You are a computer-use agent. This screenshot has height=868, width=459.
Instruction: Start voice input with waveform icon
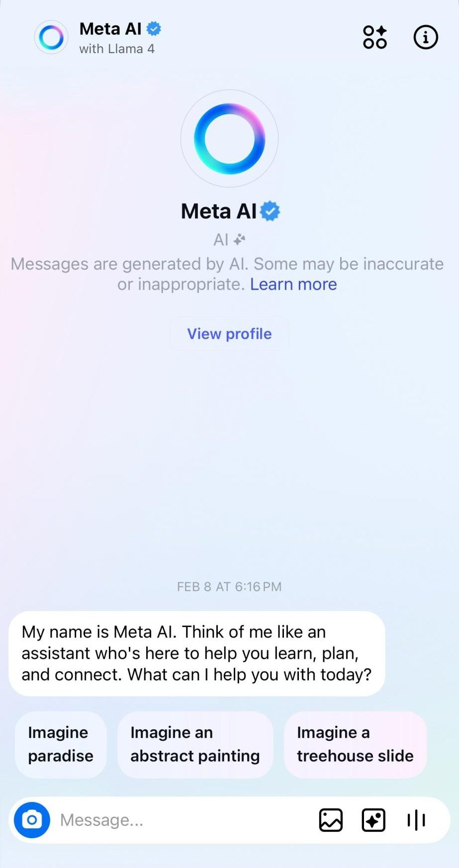(416, 820)
